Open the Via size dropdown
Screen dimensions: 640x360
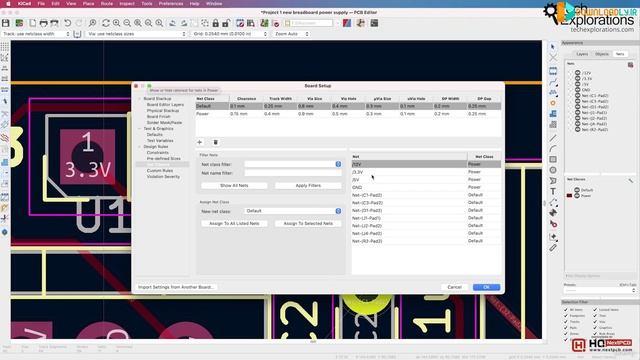point(136,34)
